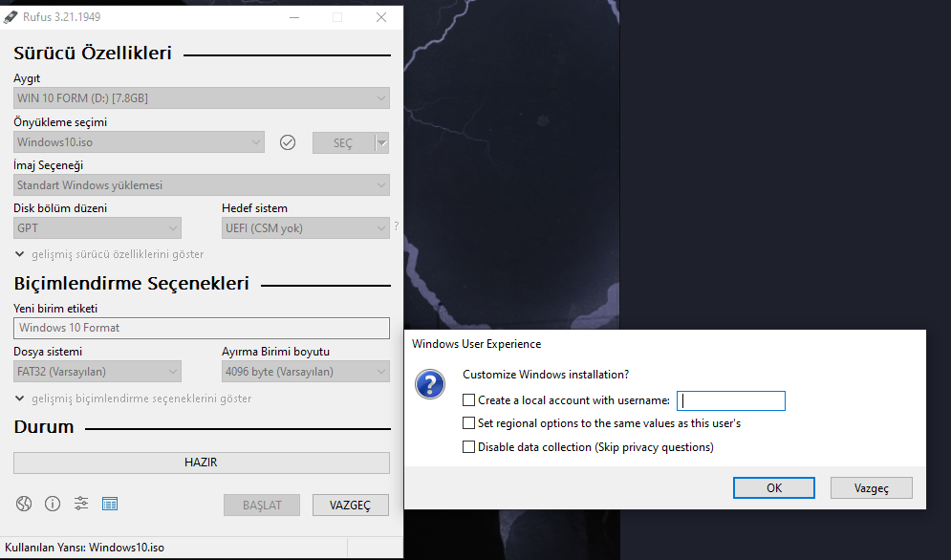Open the Dosya sistemi FAT32 dropdown
951x560 pixels.
point(97,372)
